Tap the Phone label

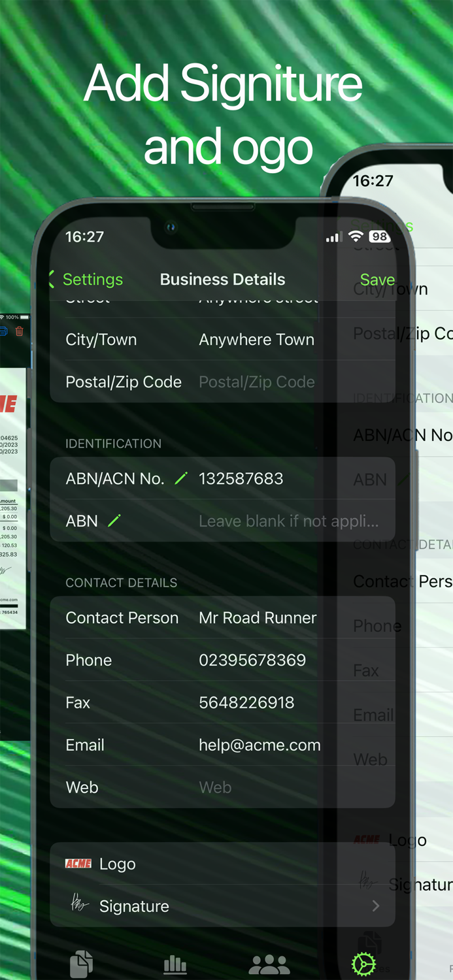(x=89, y=661)
